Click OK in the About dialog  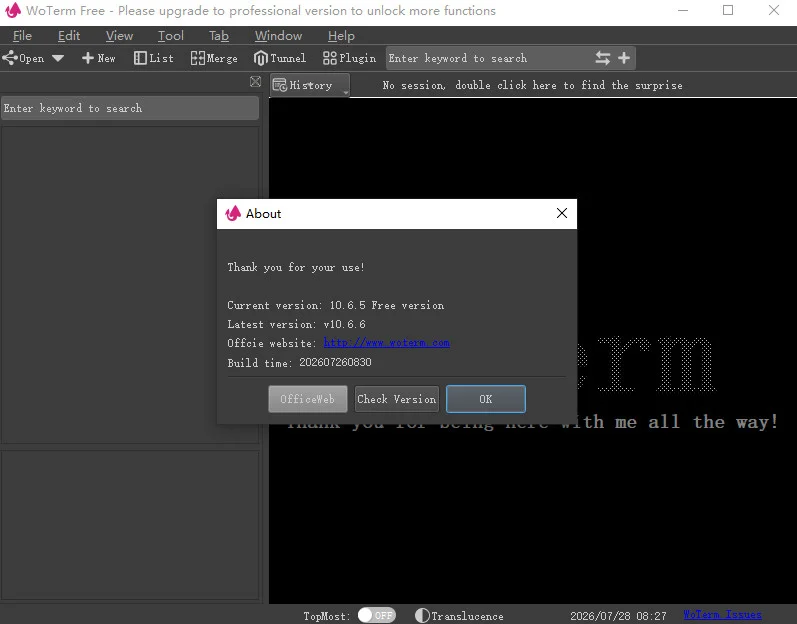[x=485, y=399]
